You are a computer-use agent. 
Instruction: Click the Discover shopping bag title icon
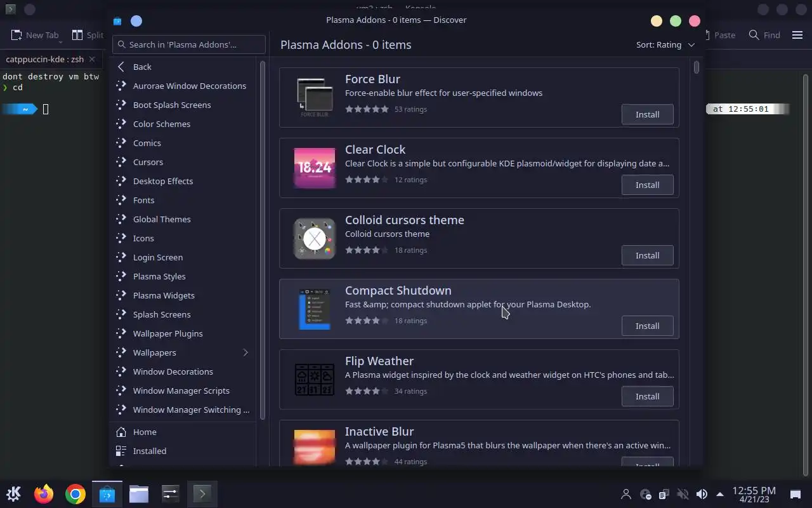click(117, 21)
